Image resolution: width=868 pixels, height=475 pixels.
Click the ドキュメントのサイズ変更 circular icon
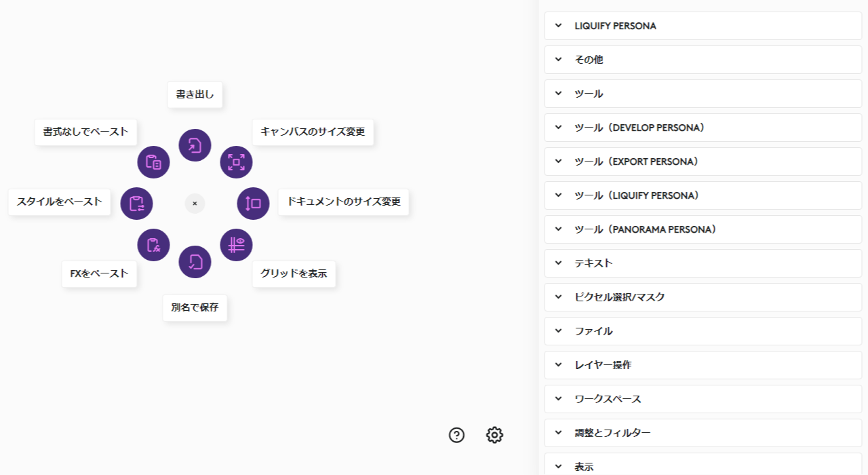coord(253,204)
